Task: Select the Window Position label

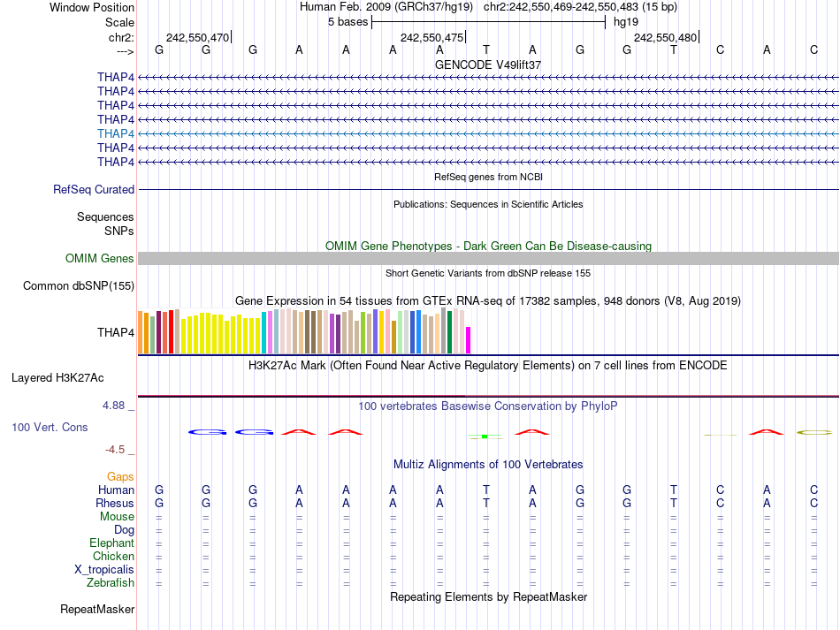Action: [x=92, y=7]
